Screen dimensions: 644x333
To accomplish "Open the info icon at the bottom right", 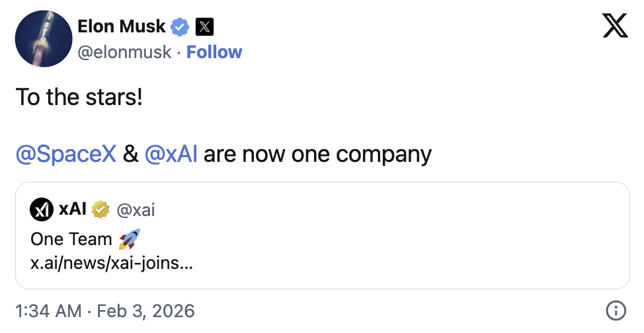I will [616, 311].
